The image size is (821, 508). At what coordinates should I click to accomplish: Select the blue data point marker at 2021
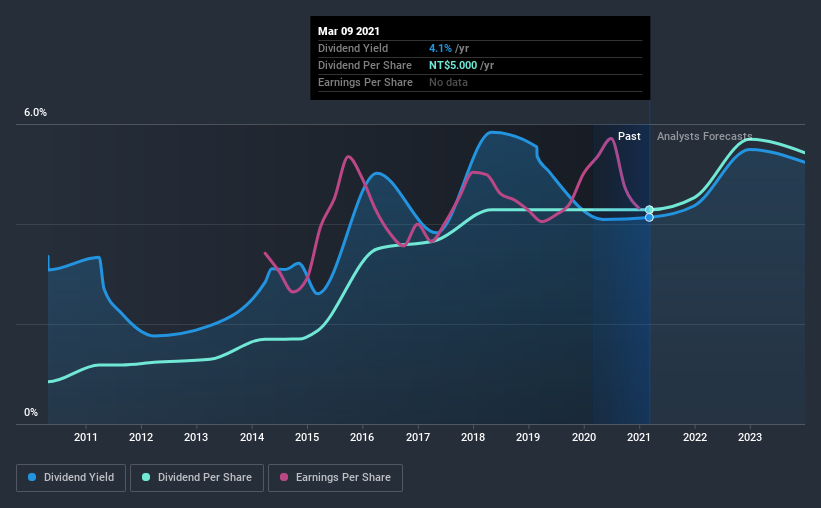[649, 217]
